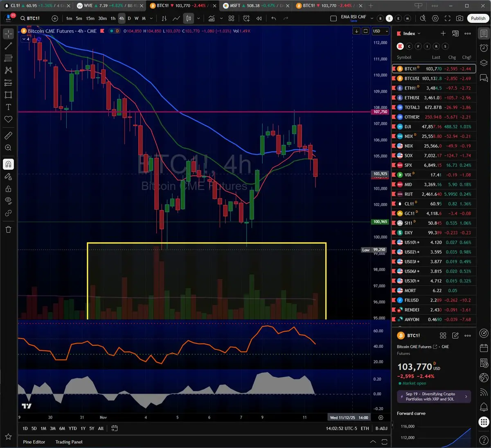The height and width of the screenshot is (448, 491).
Task: Set the date range to YTD
Action: (x=72, y=428)
